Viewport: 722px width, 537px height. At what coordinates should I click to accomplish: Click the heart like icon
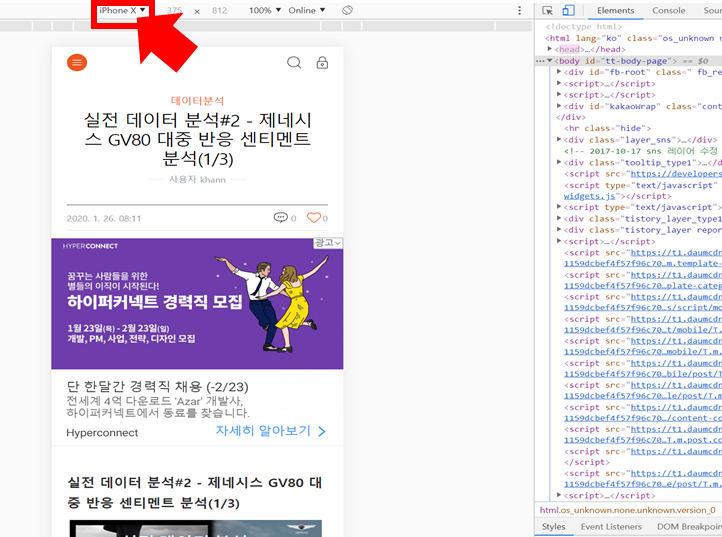[314, 217]
